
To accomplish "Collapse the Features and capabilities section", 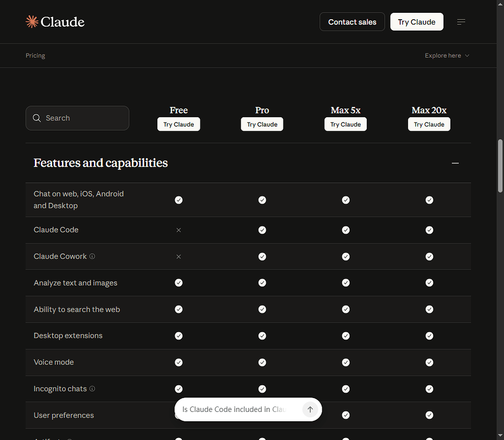I will pyautogui.click(x=455, y=163).
